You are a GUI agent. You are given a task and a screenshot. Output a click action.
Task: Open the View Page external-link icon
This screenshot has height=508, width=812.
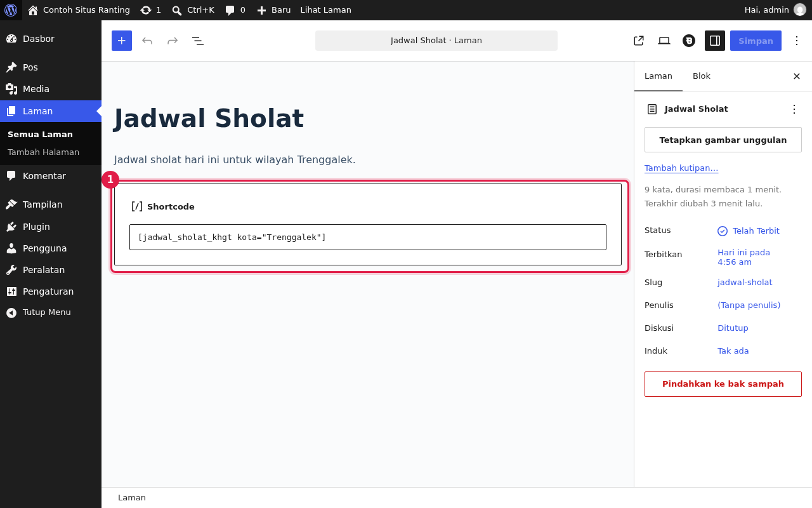click(x=639, y=41)
